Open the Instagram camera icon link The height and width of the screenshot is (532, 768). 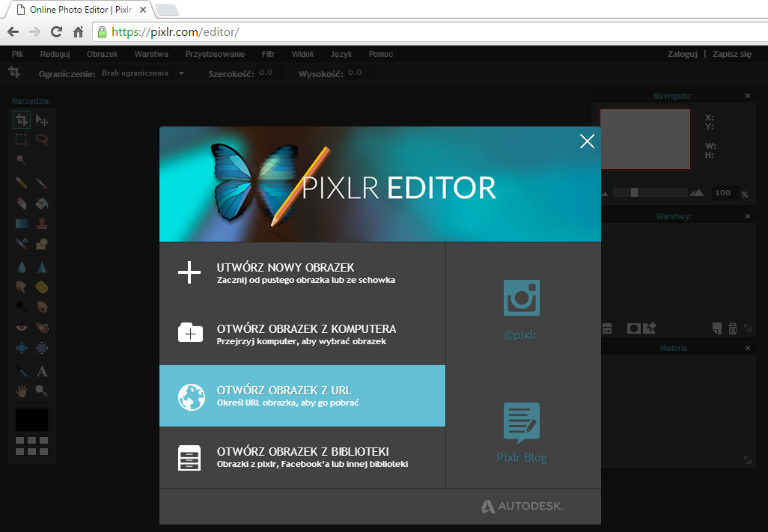click(521, 298)
